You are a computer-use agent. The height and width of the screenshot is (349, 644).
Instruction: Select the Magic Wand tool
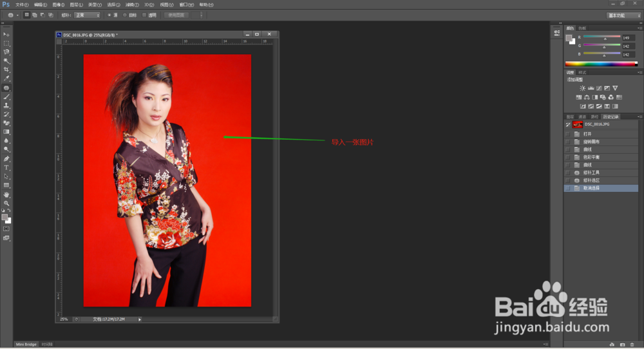click(6, 61)
